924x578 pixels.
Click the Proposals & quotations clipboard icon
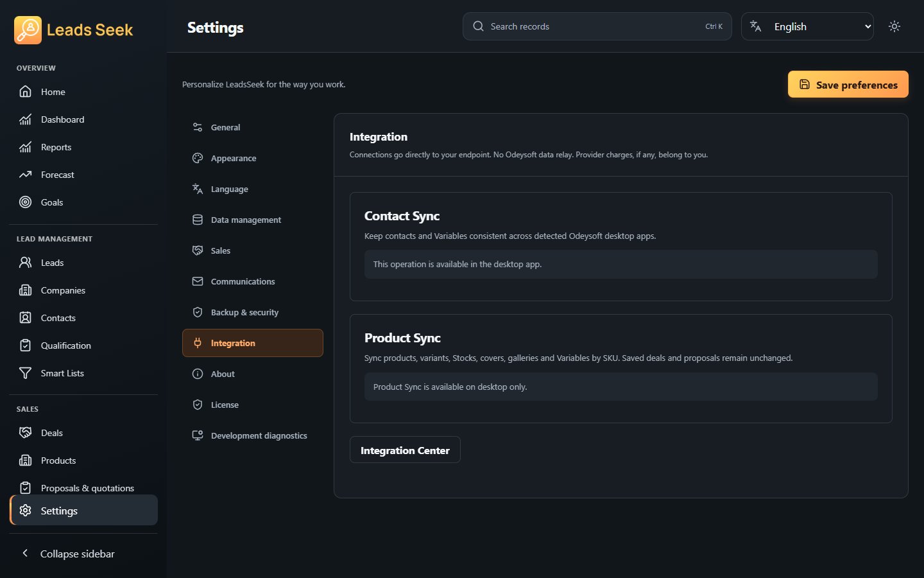pyautogui.click(x=25, y=488)
